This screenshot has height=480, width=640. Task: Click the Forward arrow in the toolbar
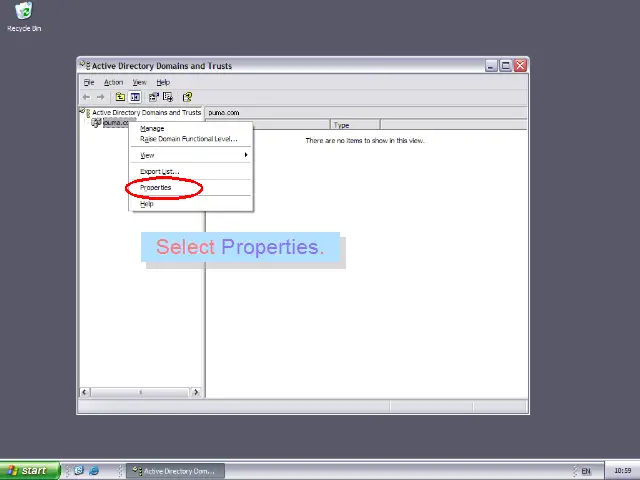101,97
